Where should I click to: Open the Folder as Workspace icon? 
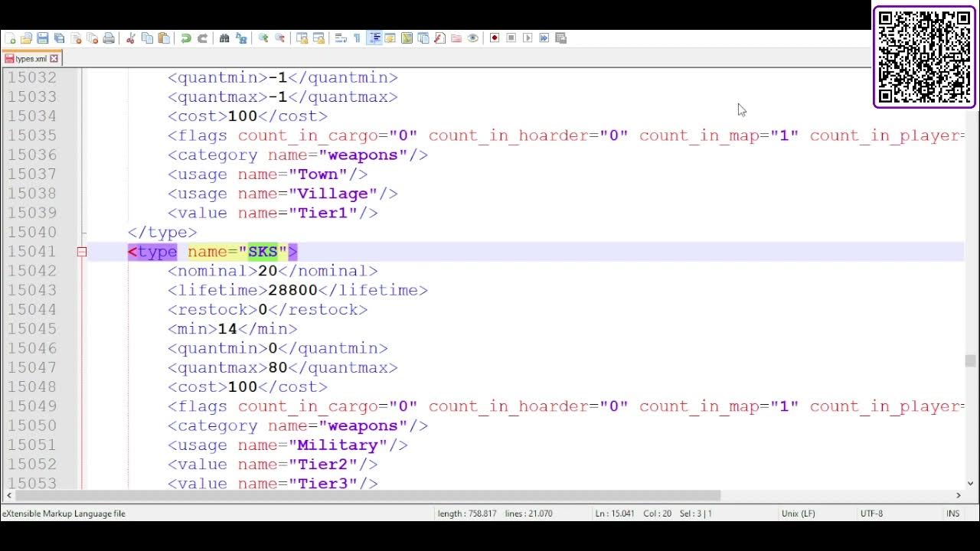click(456, 38)
